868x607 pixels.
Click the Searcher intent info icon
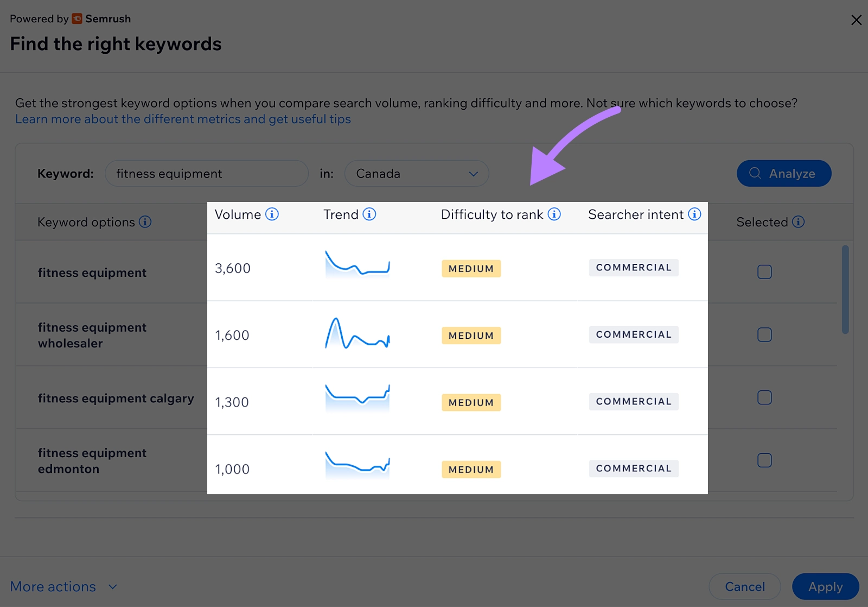coord(694,214)
